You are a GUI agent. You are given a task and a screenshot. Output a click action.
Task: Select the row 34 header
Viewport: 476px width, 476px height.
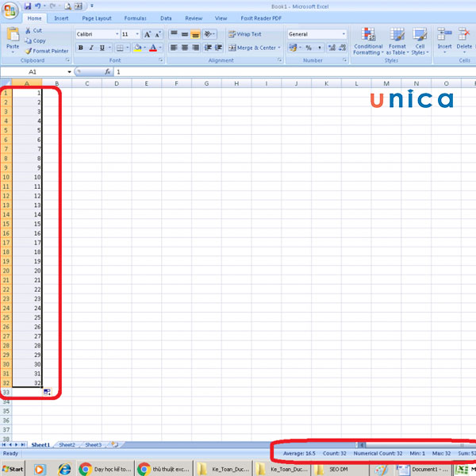click(6, 402)
